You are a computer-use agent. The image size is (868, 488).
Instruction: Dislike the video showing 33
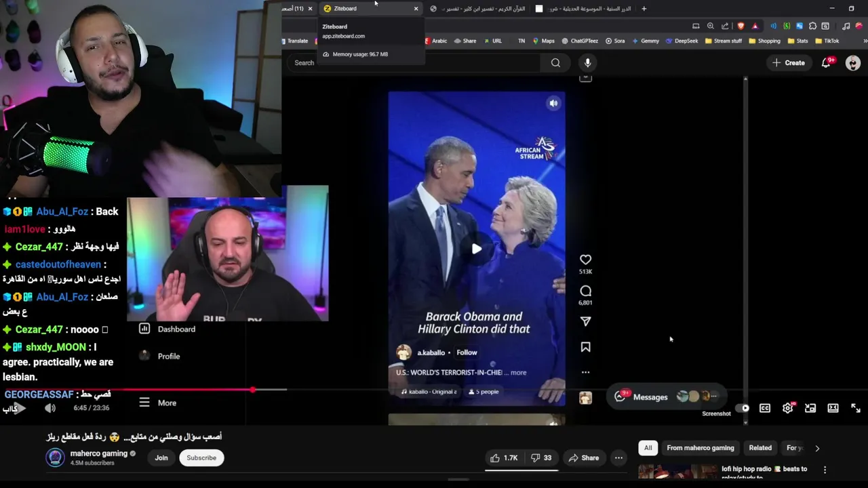541,457
